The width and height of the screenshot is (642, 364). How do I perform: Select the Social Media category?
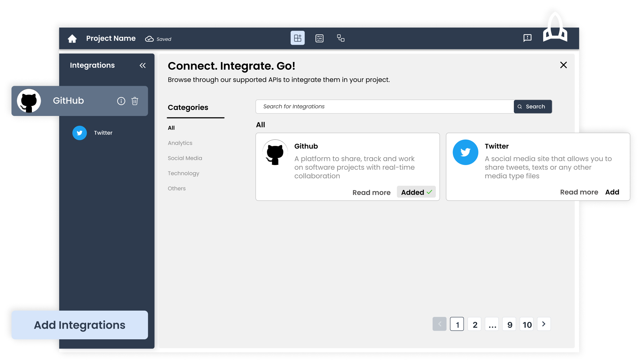coord(185,158)
